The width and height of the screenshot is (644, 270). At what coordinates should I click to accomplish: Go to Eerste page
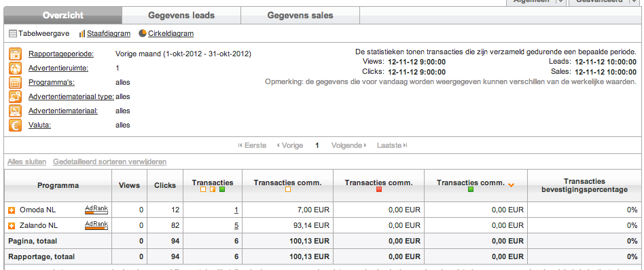pos(252,145)
